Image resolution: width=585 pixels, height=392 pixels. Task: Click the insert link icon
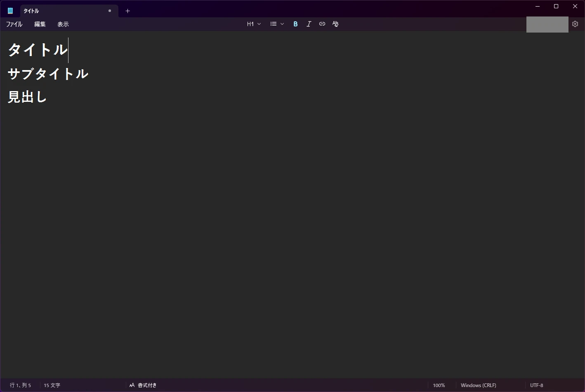[322, 24]
